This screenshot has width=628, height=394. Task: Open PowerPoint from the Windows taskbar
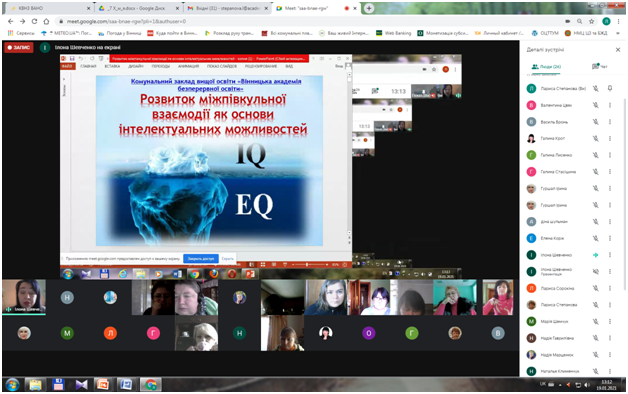tap(104, 385)
